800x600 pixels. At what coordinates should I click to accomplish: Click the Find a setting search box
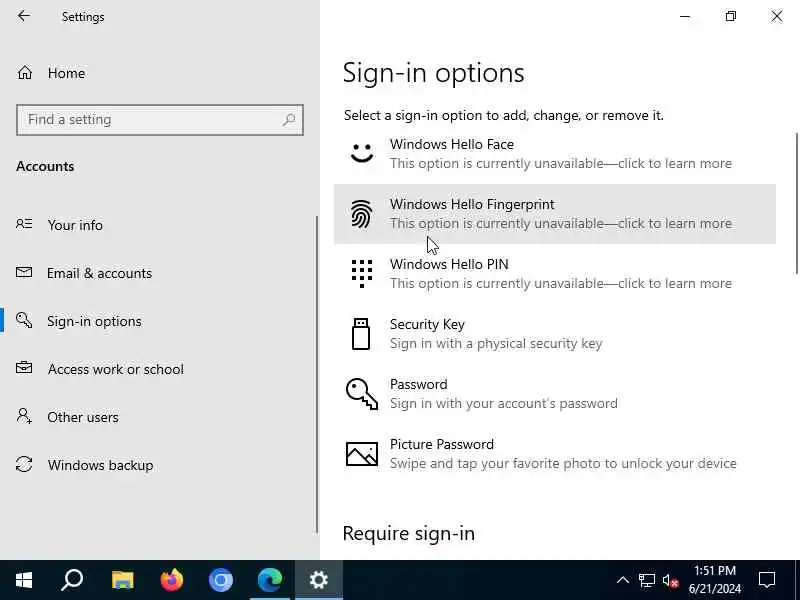click(160, 120)
